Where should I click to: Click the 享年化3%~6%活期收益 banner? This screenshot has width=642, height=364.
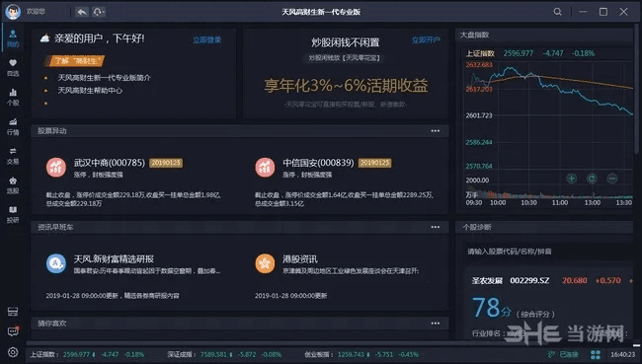pyautogui.click(x=346, y=86)
